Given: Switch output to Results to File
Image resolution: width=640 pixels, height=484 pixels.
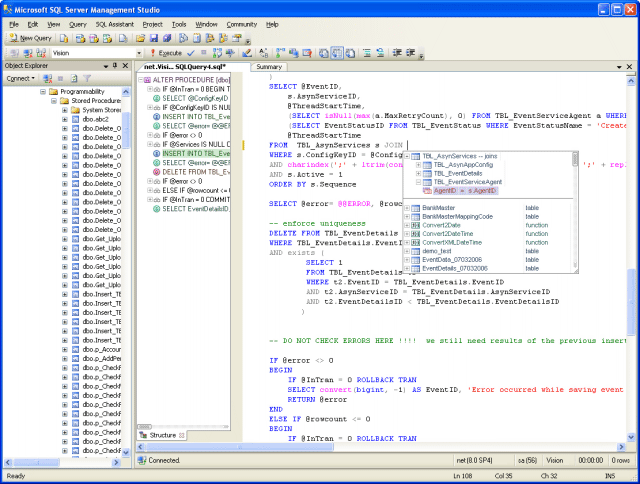Looking at the screenshot, I should (350, 53).
